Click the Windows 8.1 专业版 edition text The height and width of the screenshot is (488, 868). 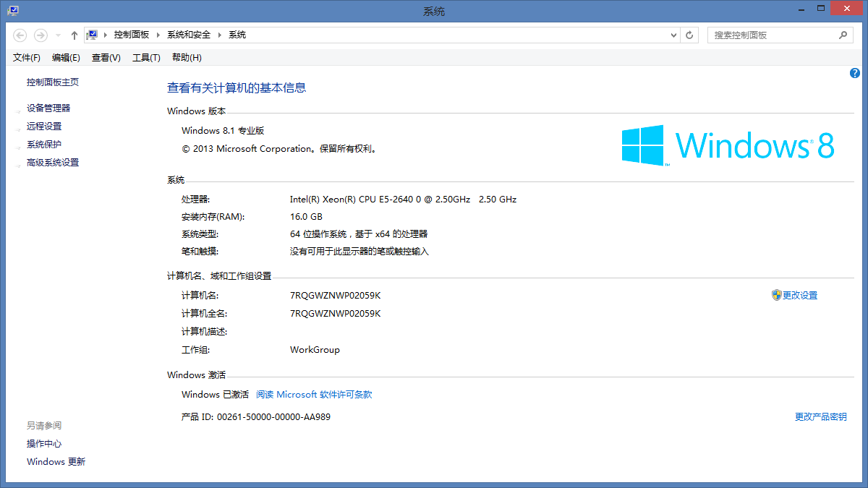point(223,131)
